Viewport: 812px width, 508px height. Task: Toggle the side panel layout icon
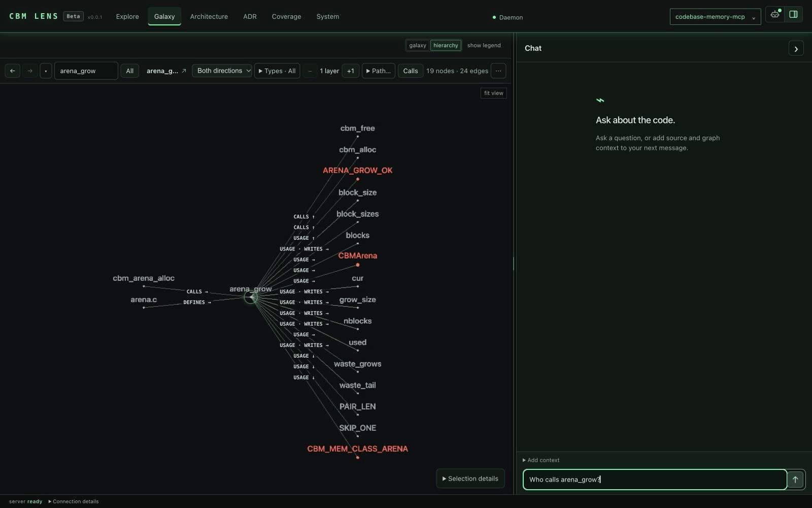pyautogui.click(x=794, y=15)
